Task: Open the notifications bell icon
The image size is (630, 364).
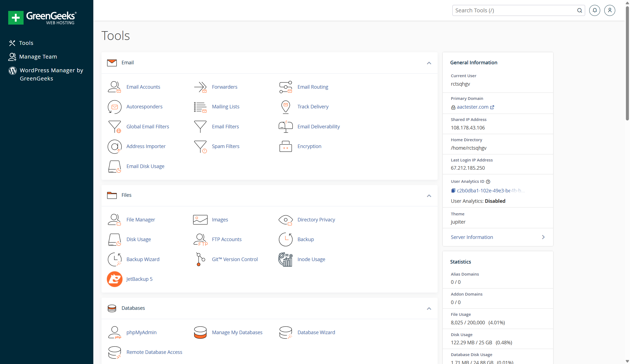Action: (x=594, y=10)
